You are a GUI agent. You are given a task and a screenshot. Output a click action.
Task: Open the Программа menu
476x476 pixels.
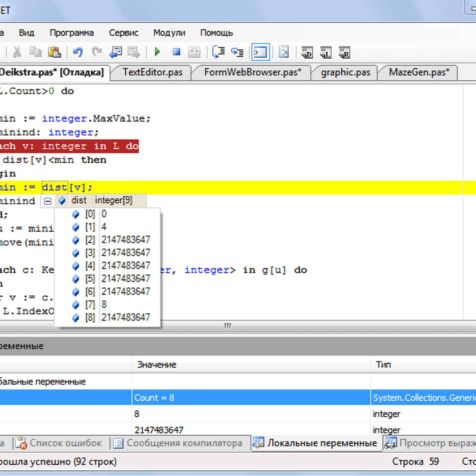click(72, 33)
